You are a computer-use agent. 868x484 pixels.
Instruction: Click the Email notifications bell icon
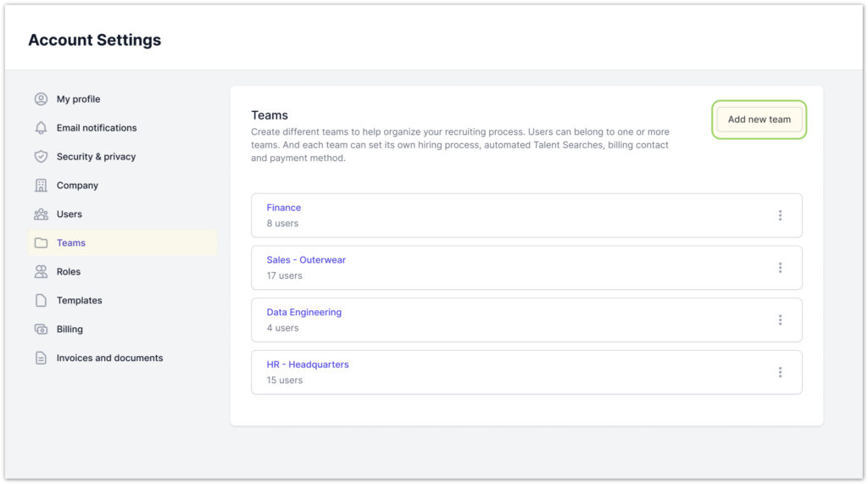(x=41, y=128)
